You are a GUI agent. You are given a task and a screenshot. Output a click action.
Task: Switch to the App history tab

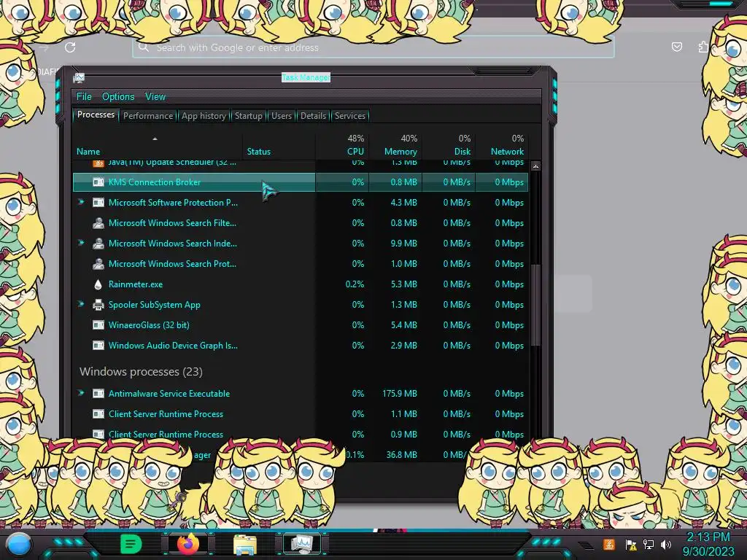point(204,116)
